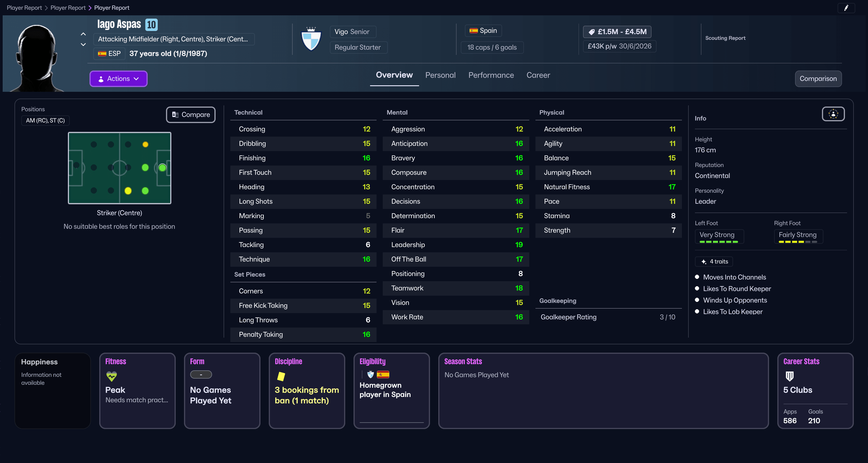The image size is (868, 463).
Task: Switch to the Performance tab
Action: 491,75
